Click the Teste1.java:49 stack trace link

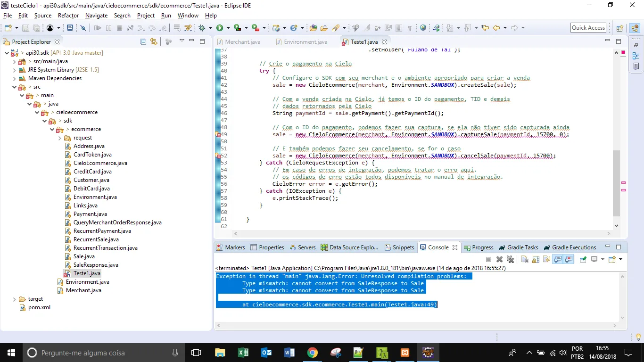point(411,304)
